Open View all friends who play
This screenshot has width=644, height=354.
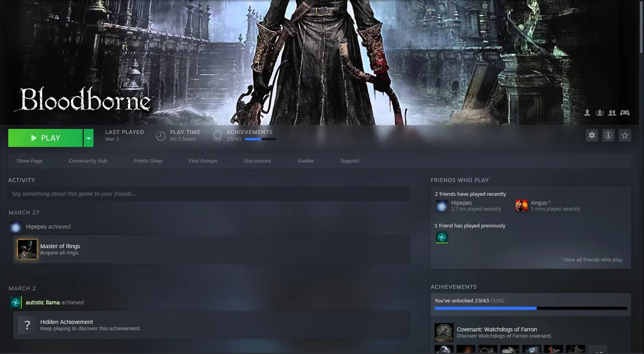point(592,259)
